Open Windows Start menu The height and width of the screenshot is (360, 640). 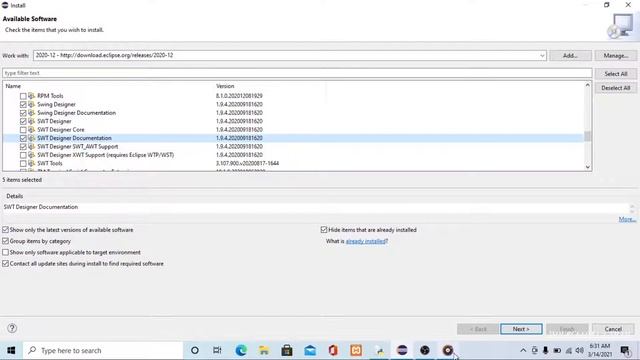11,350
